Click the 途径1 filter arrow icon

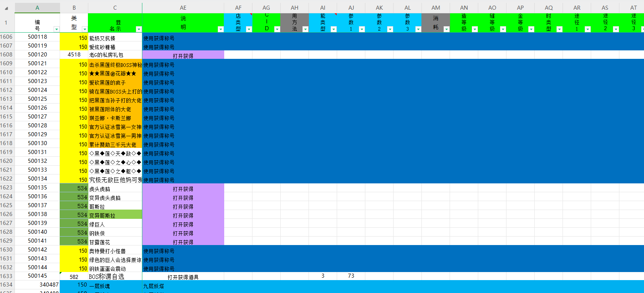(x=588, y=29)
